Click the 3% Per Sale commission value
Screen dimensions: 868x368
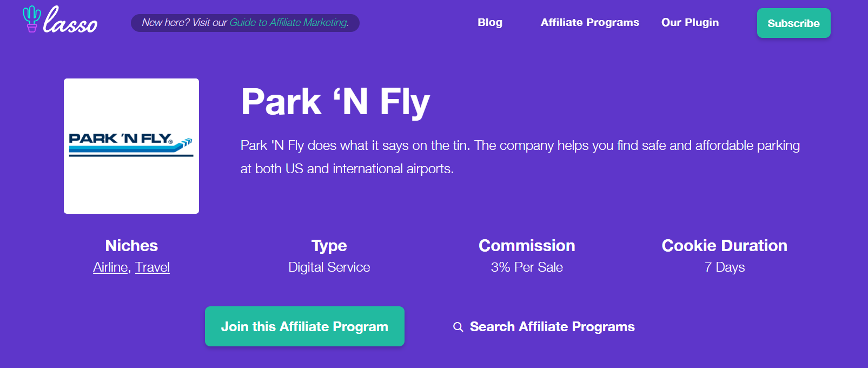527,267
